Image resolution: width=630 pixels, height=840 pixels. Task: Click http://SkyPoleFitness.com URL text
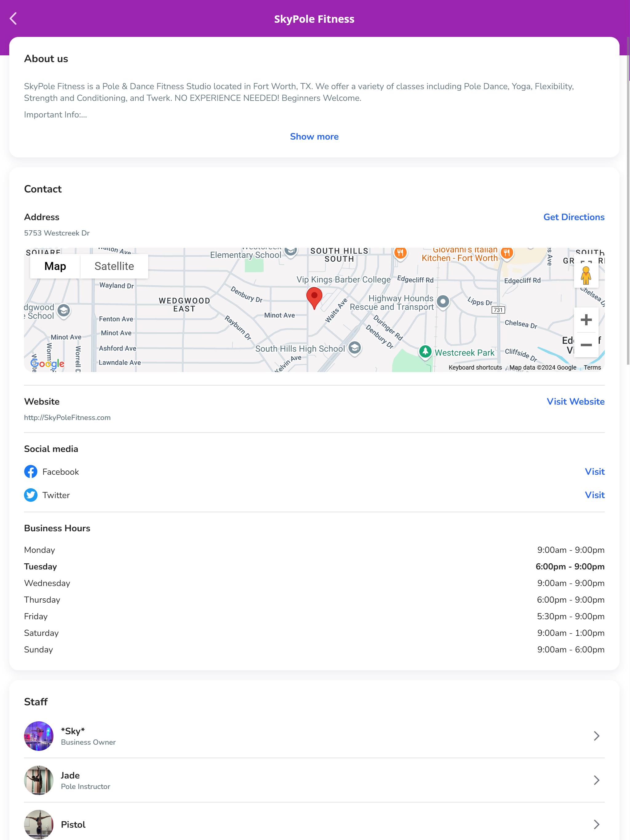67,418
